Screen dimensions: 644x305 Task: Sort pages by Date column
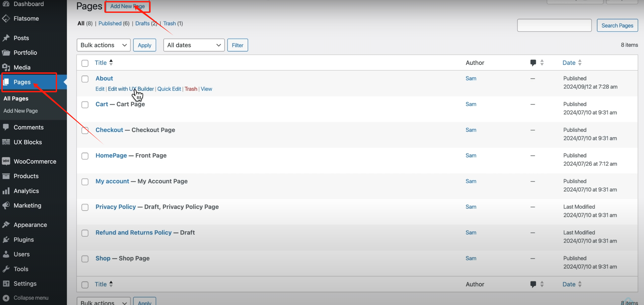(569, 63)
